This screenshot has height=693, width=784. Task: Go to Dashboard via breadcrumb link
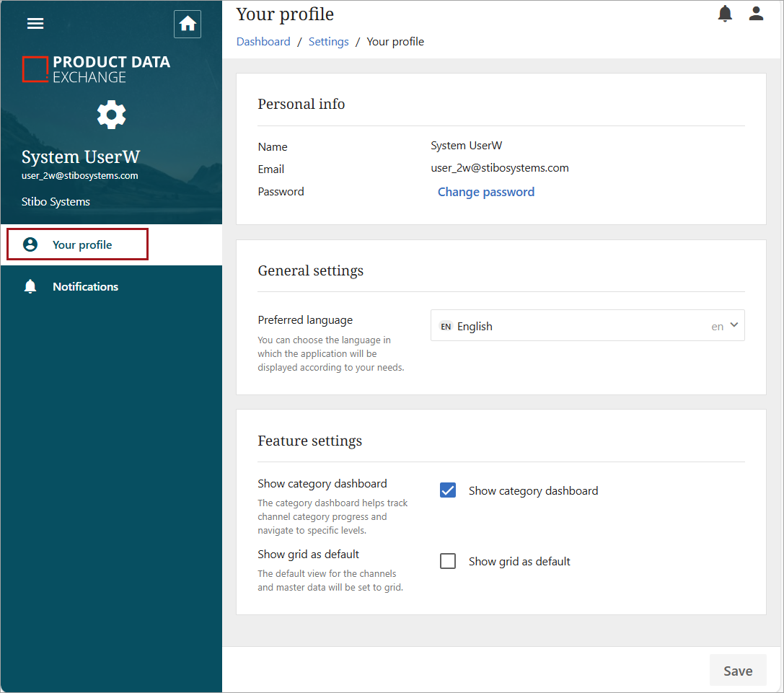263,42
